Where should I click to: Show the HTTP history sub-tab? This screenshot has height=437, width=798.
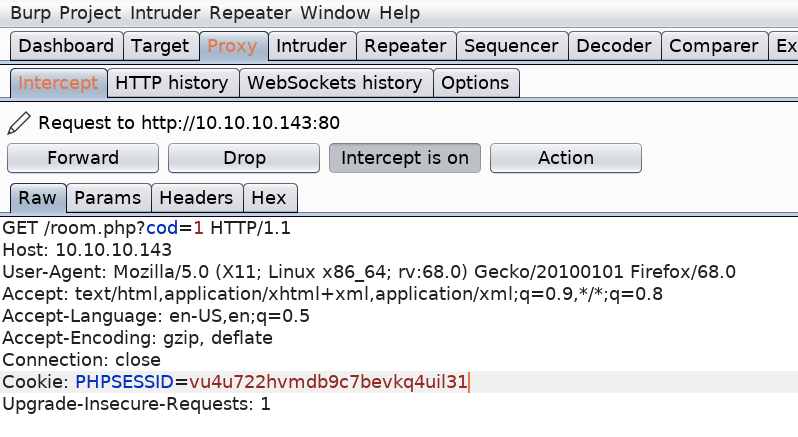(172, 83)
